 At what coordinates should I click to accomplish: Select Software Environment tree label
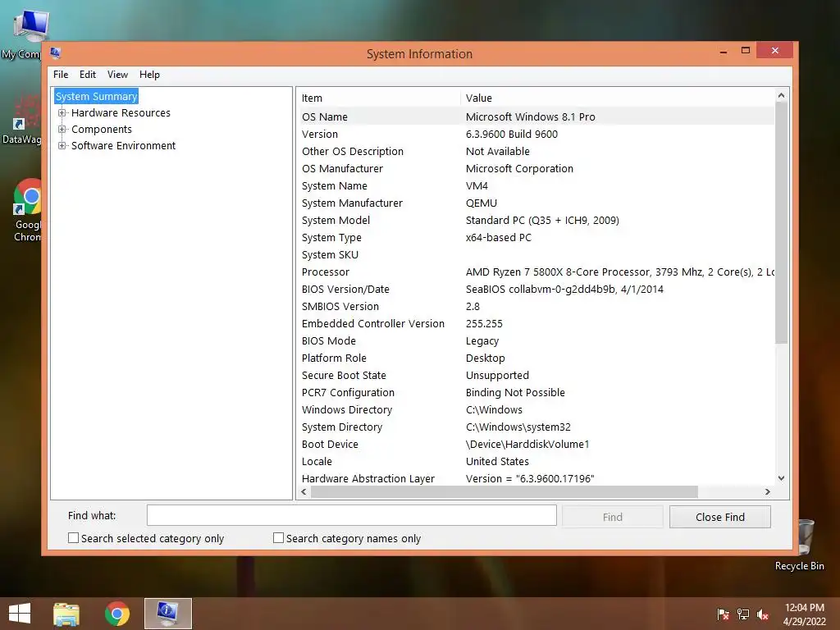tap(123, 146)
